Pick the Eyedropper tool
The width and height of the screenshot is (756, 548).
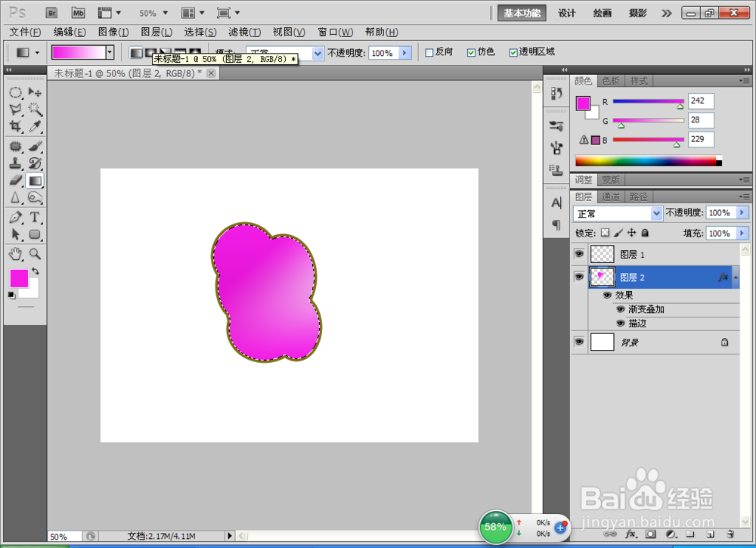point(35,127)
